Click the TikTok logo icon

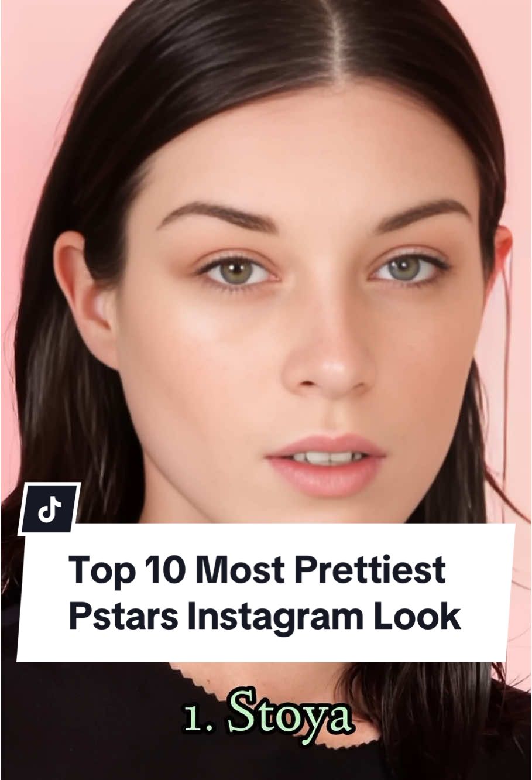coord(49,509)
